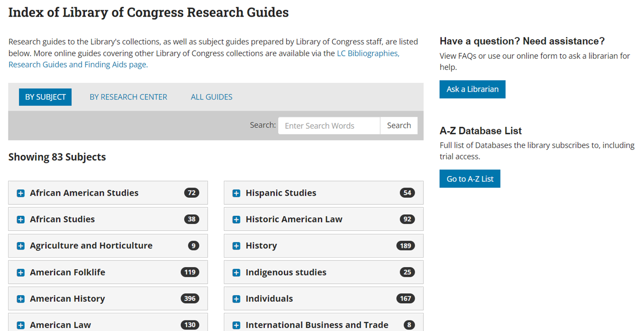Click the 38 count badge for African Studies
Screen dimensions: 644x331
coord(192,219)
